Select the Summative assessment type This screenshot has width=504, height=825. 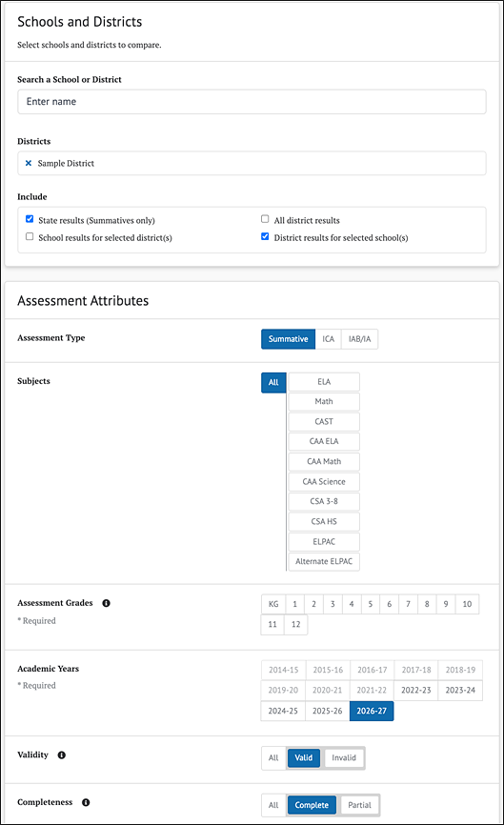(x=289, y=339)
